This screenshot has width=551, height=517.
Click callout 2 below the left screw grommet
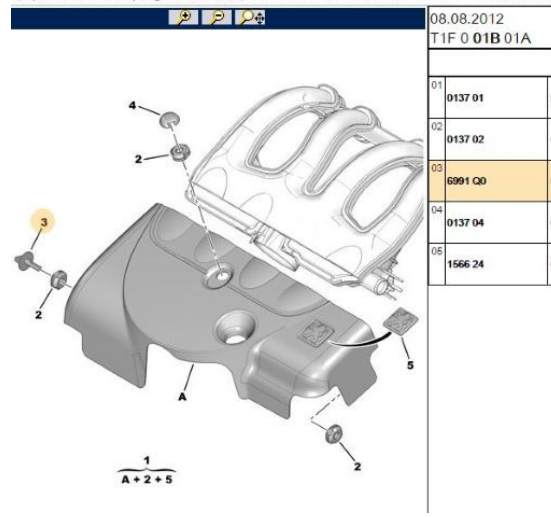click(x=38, y=315)
